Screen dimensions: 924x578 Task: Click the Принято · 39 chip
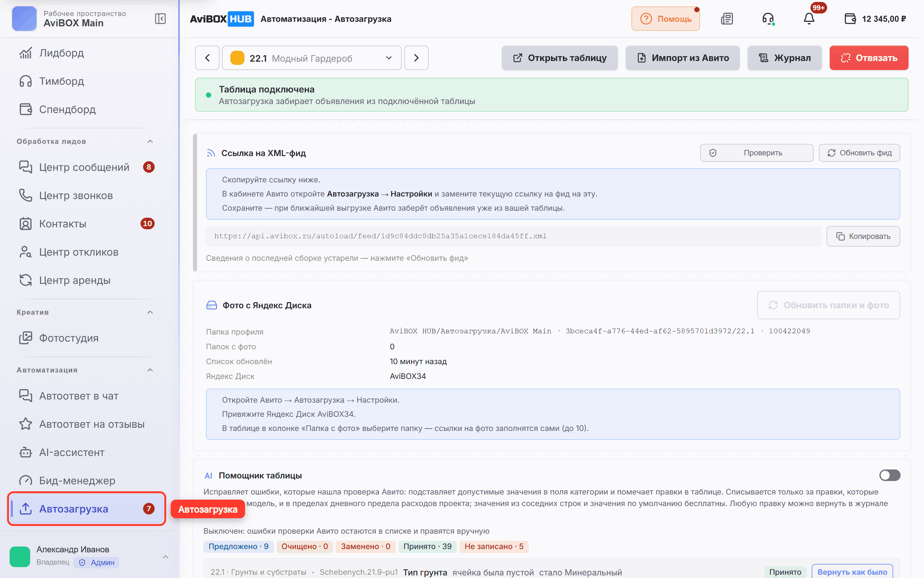click(427, 546)
